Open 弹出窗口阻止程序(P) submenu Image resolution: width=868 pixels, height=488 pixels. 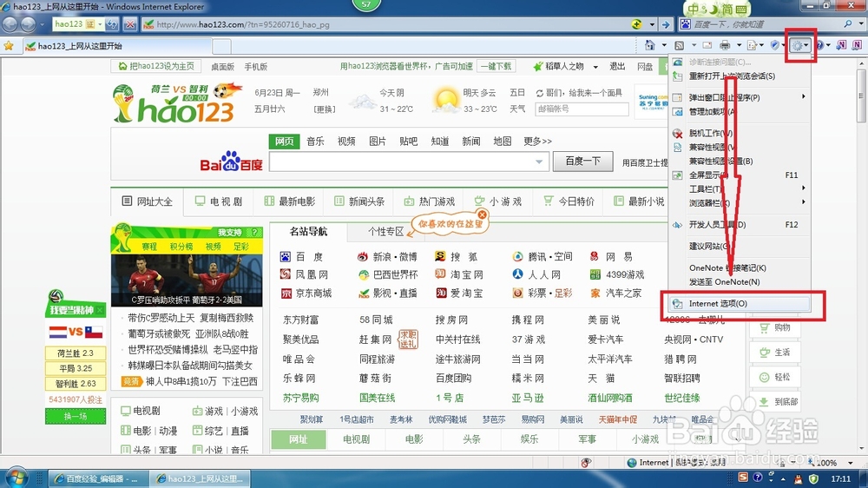[739, 97]
